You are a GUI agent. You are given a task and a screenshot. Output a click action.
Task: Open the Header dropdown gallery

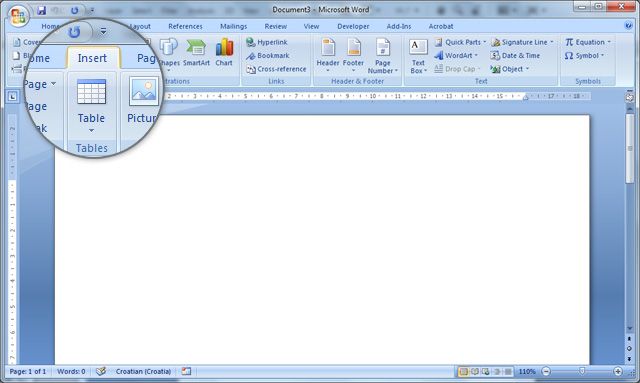(x=328, y=56)
